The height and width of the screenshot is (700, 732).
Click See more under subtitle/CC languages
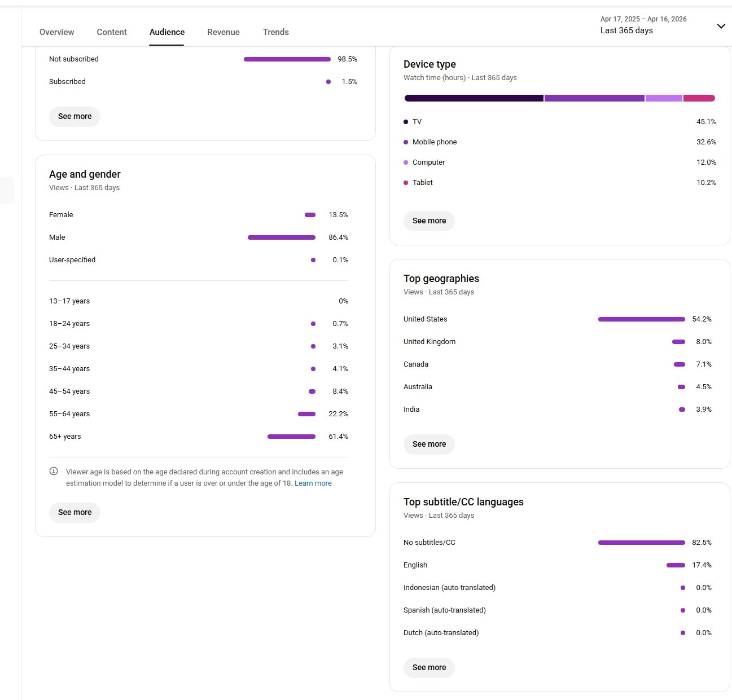429,667
